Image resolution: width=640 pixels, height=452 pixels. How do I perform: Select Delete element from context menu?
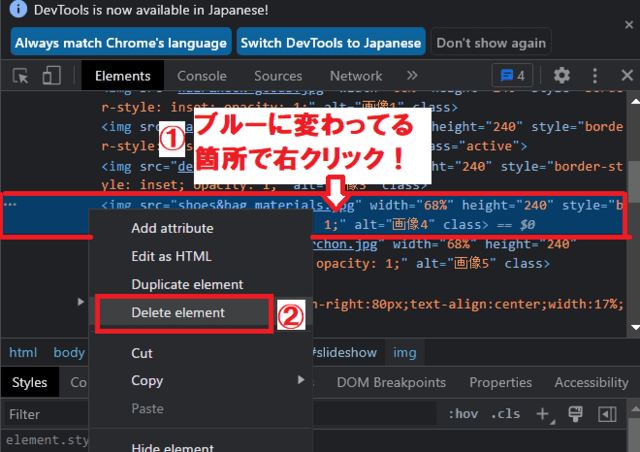(178, 313)
